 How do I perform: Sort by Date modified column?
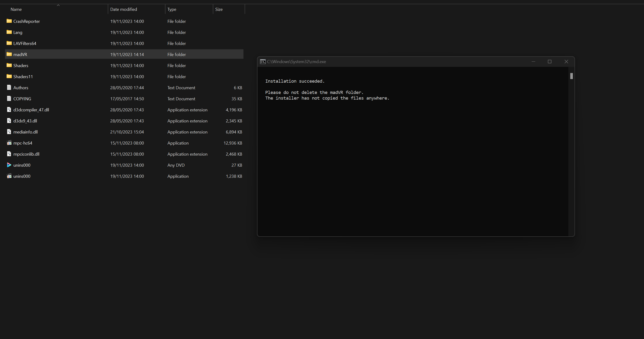click(x=123, y=9)
